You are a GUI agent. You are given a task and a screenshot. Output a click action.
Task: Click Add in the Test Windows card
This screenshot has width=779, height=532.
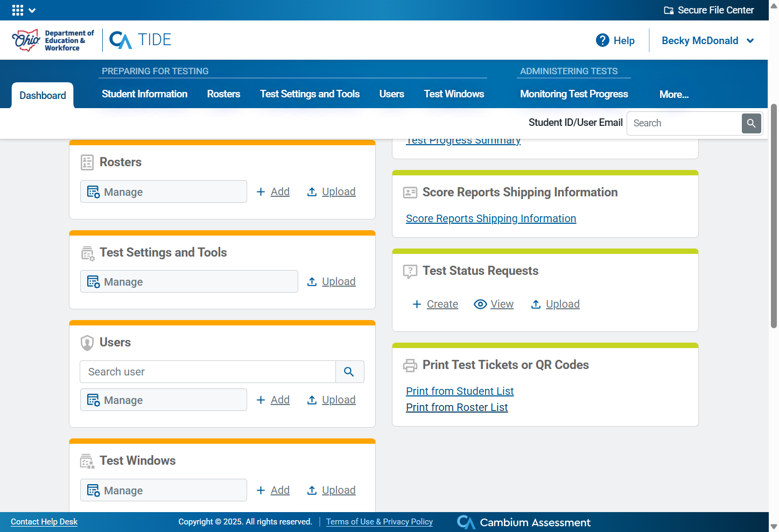273,491
